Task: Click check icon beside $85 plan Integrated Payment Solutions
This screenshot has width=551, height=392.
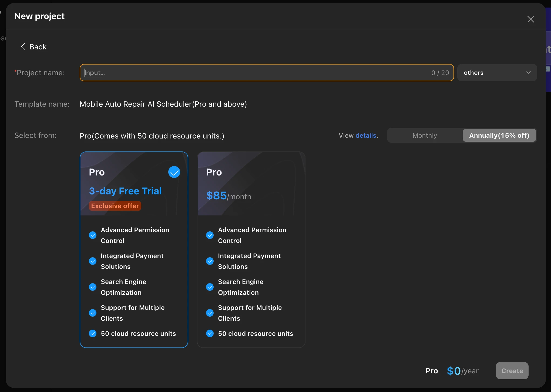Action: click(210, 261)
